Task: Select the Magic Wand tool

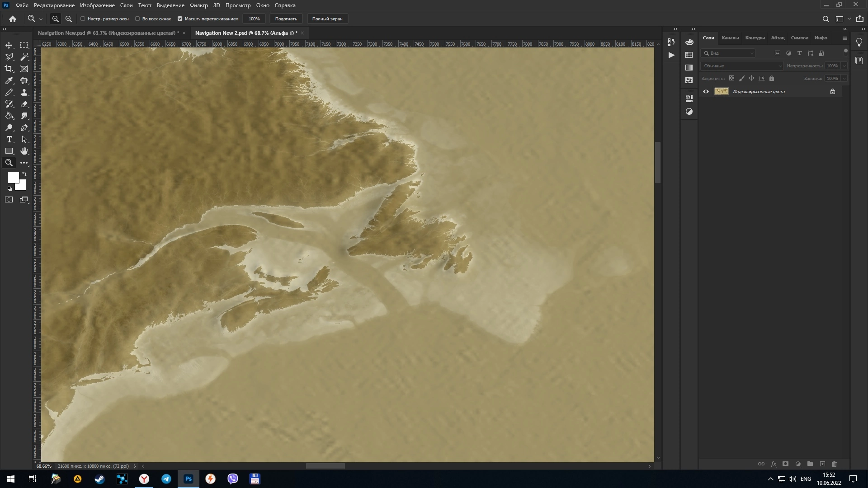Action: tap(24, 57)
